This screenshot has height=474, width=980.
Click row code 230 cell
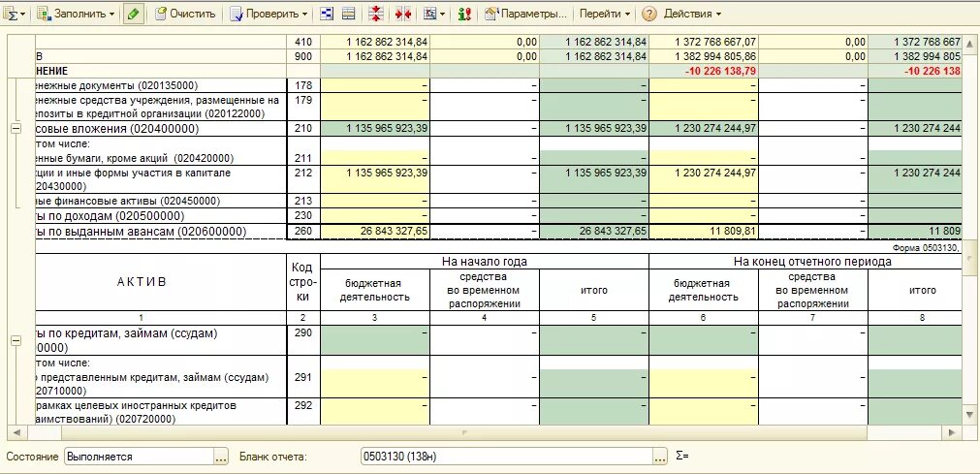[x=303, y=216]
